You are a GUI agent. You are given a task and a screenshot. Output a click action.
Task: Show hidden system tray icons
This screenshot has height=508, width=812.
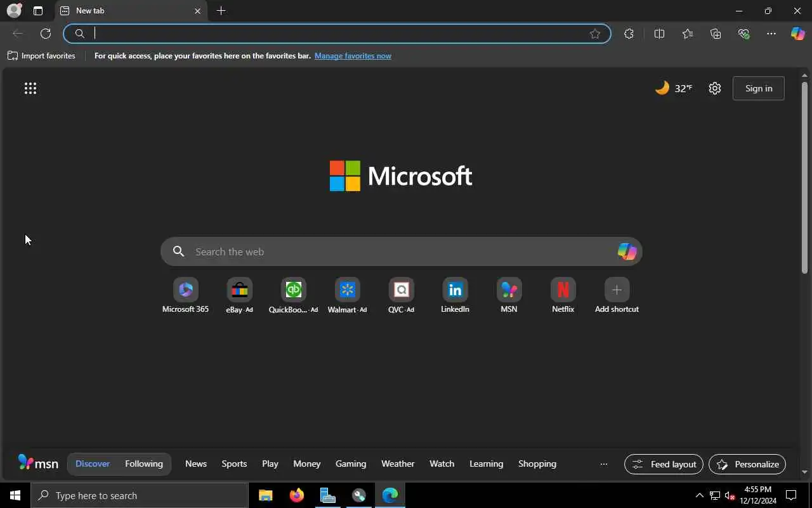pos(699,495)
